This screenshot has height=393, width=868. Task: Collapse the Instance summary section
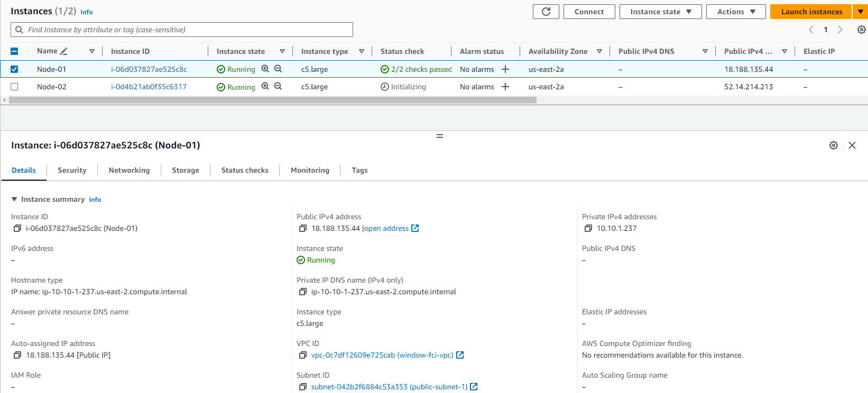click(14, 199)
